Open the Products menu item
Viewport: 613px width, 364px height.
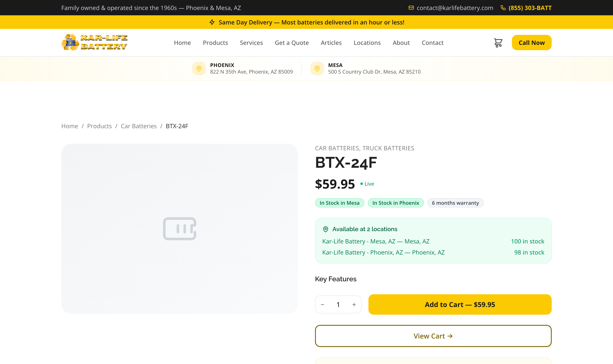coord(215,43)
